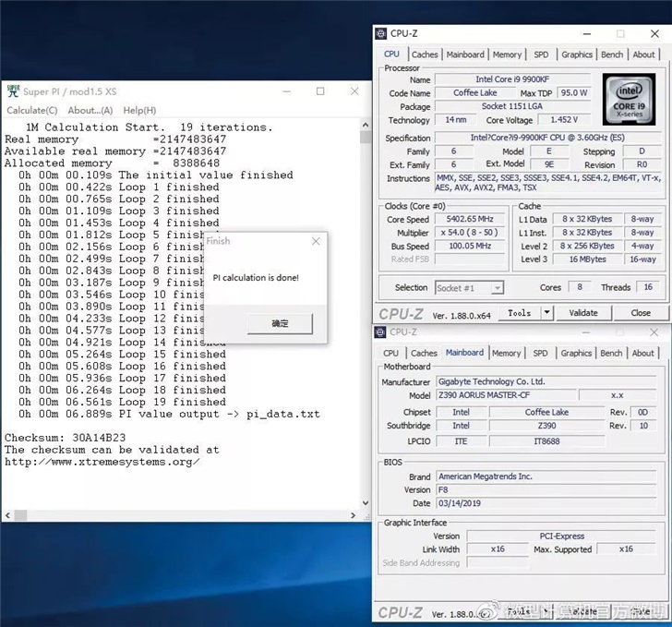Click the Code Name value 'Coffee Lake'
The height and width of the screenshot is (627, 672).
point(474,92)
